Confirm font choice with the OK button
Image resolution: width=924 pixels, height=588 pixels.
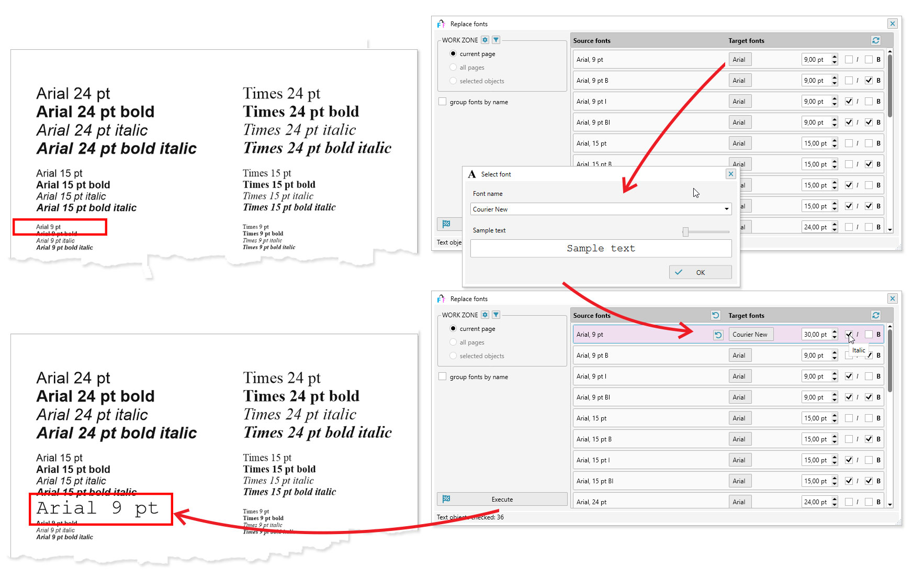[x=700, y=272]
